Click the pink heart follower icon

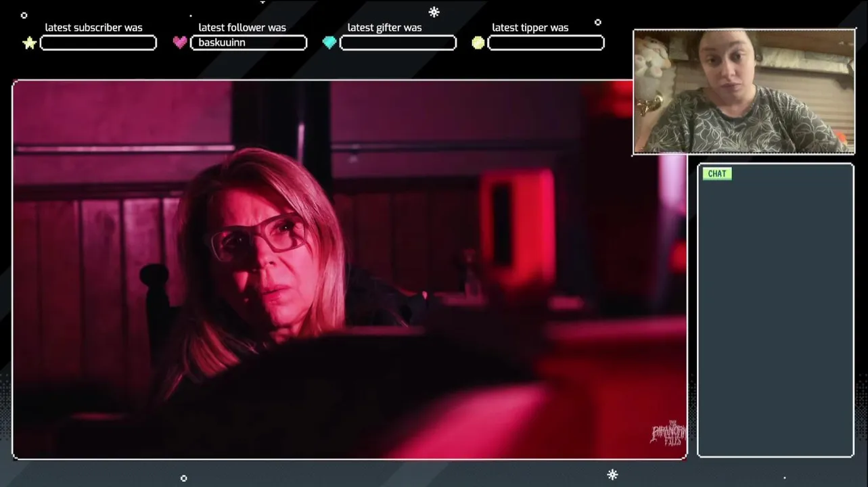(180, 43)
